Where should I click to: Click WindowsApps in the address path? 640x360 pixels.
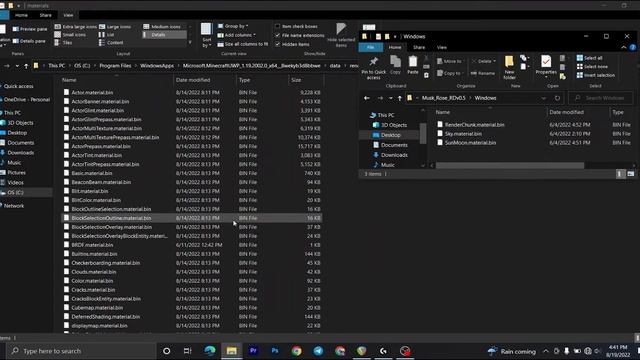click(157, 66)
